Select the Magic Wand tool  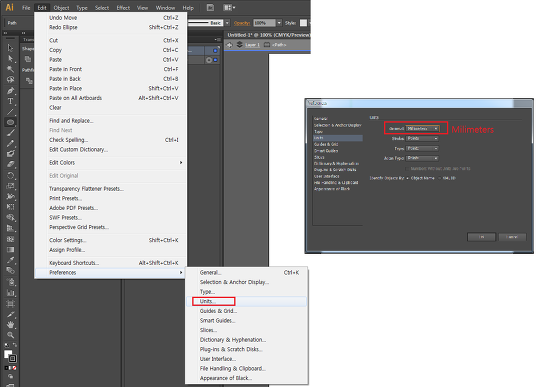tap(10, 69)
